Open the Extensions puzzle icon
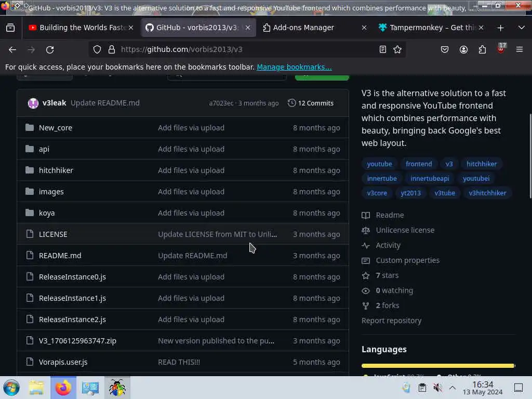Viewport: 532px width, 399px height. tap(482, 49)
